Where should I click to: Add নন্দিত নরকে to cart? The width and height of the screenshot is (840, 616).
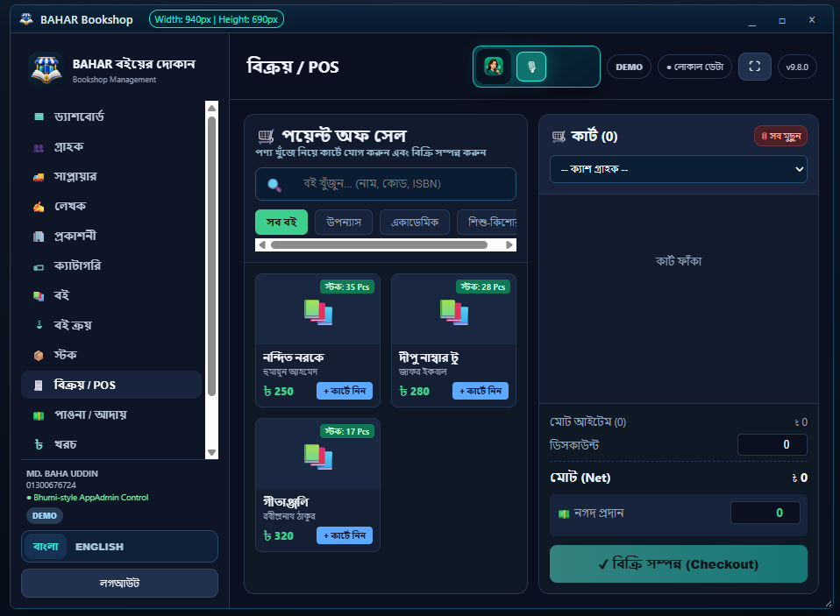tap(345, 391)
